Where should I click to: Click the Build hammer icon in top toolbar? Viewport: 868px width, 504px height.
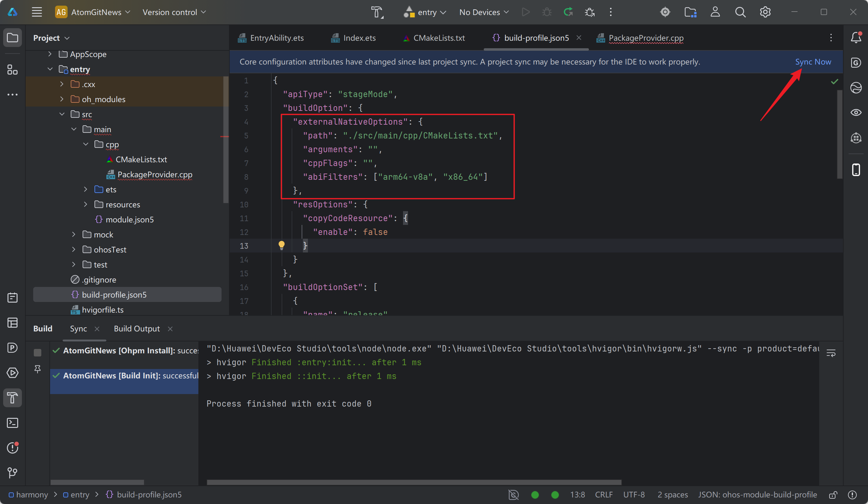coord(377,12)
